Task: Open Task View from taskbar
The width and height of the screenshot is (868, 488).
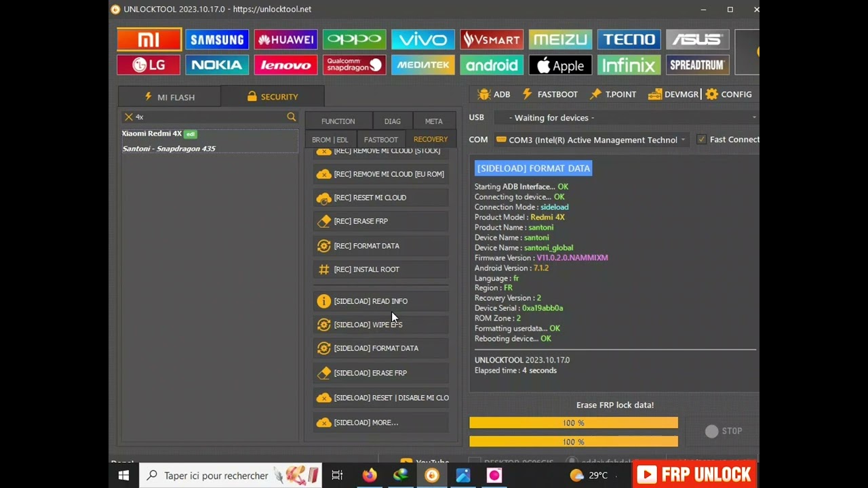Action: tap(337, 475)
